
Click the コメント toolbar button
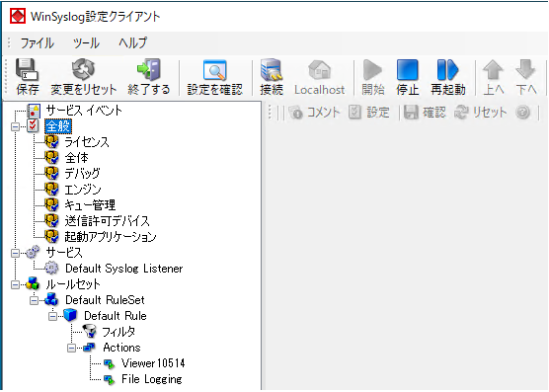pyautogui.click(x=314, y=113)
